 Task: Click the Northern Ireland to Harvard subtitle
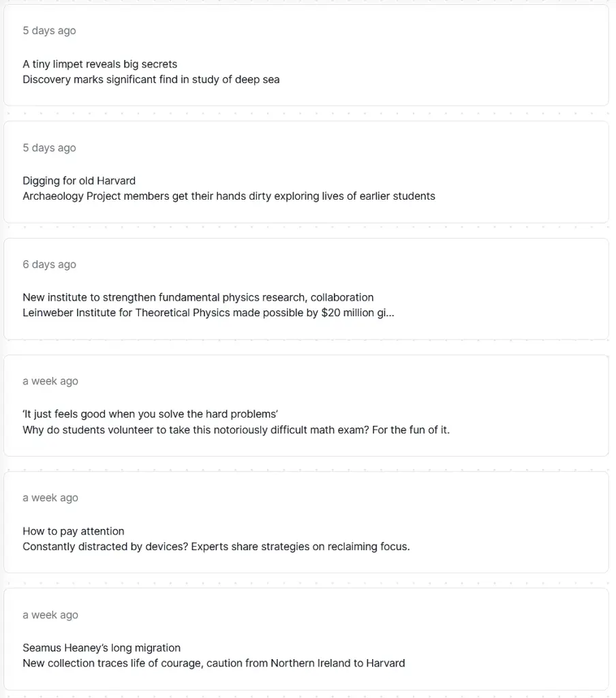pos(213,663)
